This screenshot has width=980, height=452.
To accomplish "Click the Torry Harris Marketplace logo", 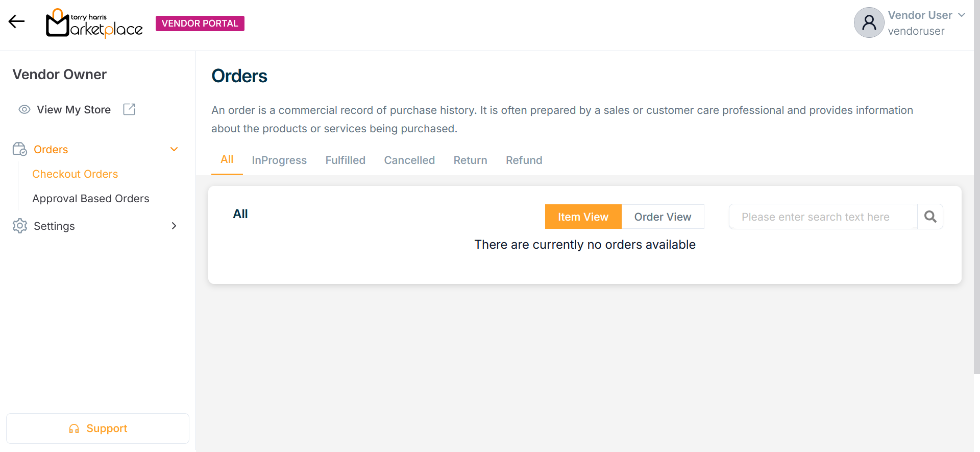I will click(x=94, y=23).
